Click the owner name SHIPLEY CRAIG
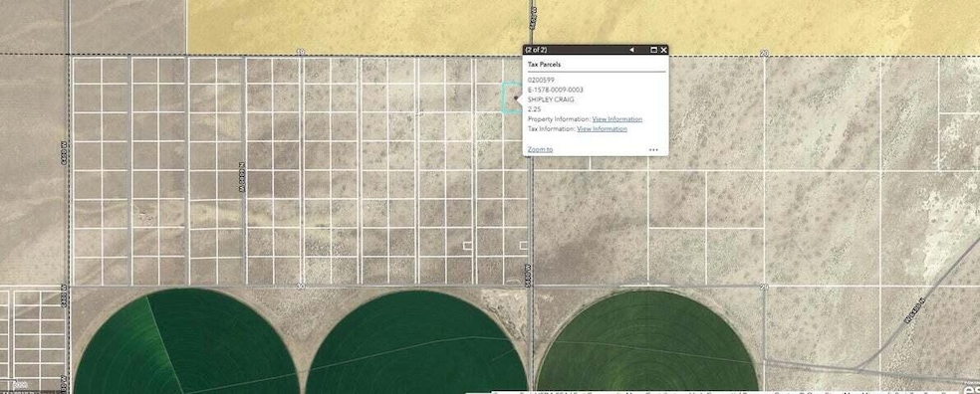This screenshot has width=980, height=394. click(x=550, y=99)
